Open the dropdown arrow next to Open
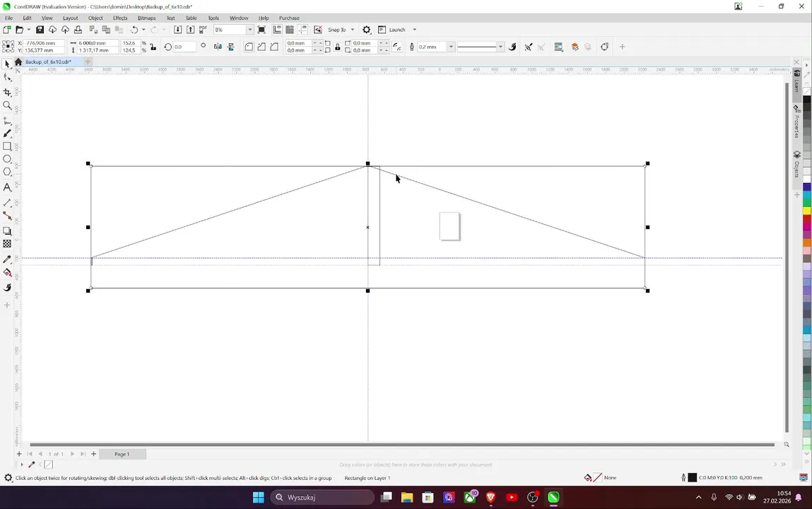This screenshot has height=509, width=812. point(28,30)
